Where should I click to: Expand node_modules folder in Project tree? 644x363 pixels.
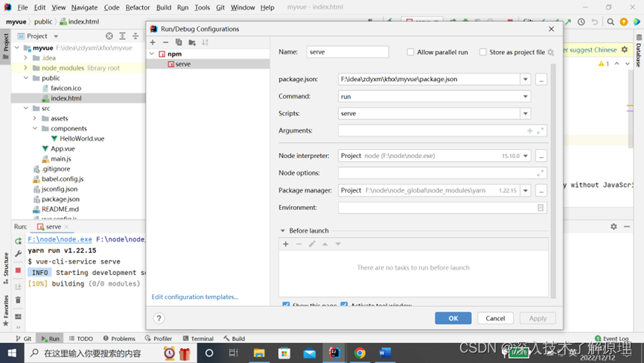click(26, 68)
